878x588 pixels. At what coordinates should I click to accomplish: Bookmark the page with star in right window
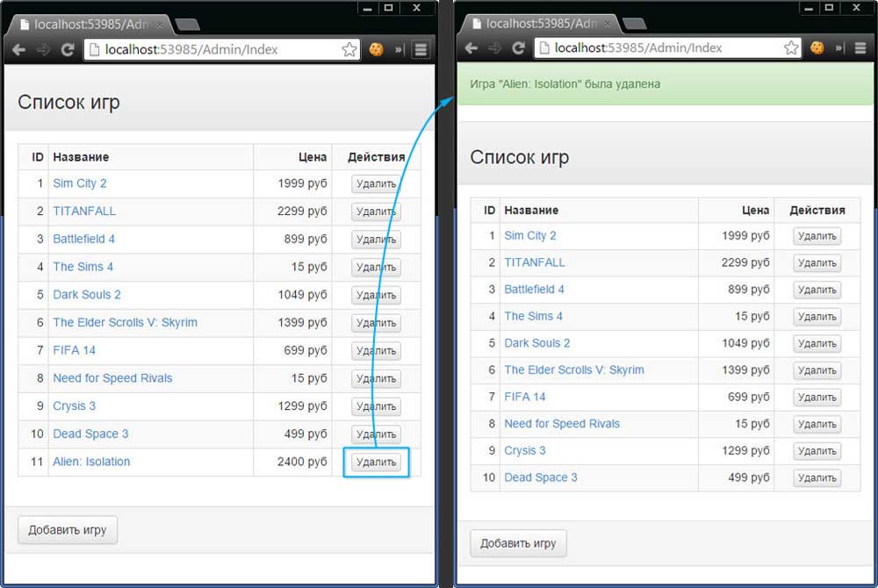pos(791,47)
